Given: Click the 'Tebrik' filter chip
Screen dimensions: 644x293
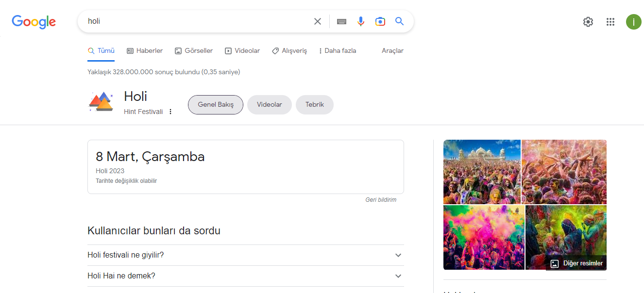Looking at the screenshot, I should click(314, 104).
